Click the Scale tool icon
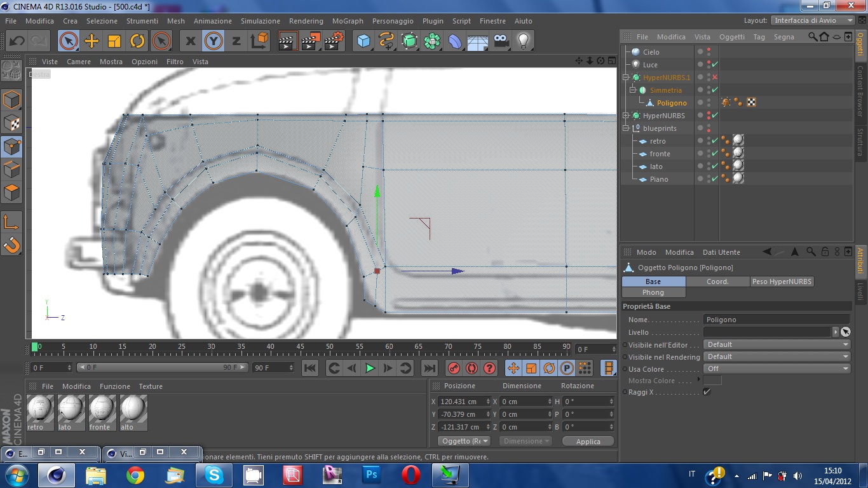The image size is (868, 488). (114, 41)
